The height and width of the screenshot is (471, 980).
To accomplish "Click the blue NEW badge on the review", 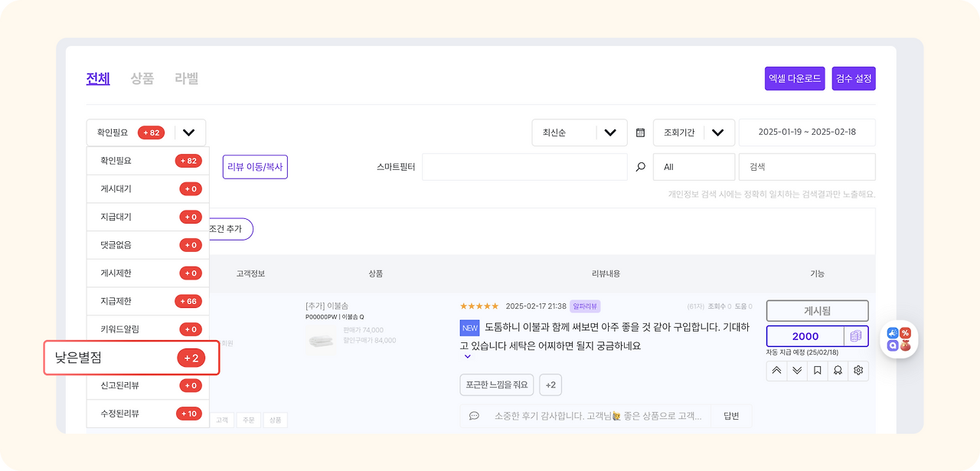I will 469,328.
